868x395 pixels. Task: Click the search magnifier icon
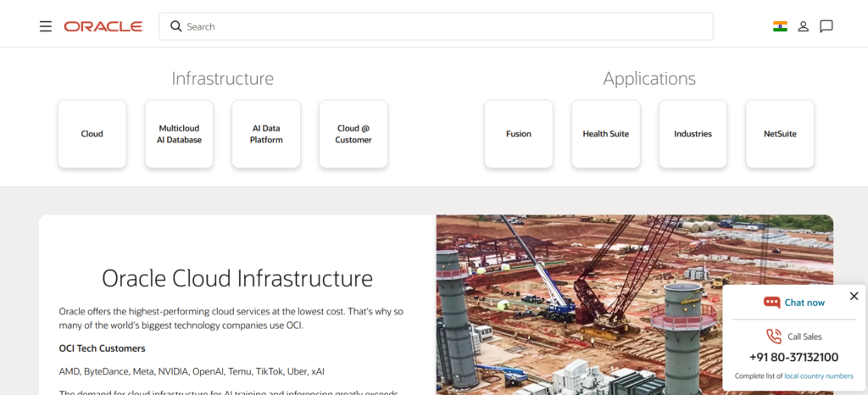click(x=176, y=26)
